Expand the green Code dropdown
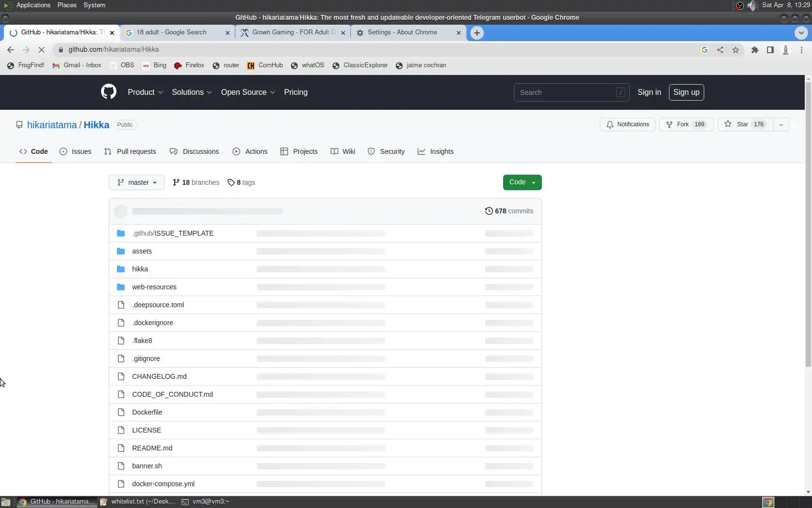812x508 pixels. click(522, 182)
